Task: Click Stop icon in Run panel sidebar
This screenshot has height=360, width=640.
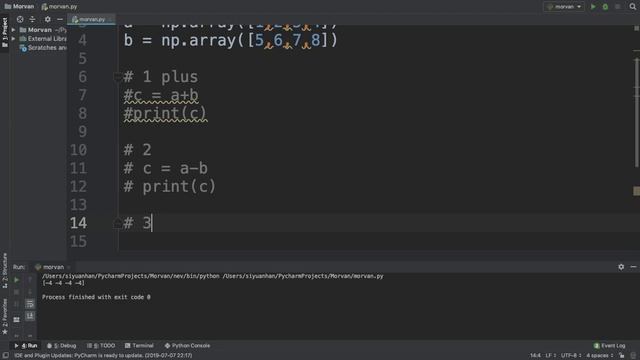Action: 16,292
